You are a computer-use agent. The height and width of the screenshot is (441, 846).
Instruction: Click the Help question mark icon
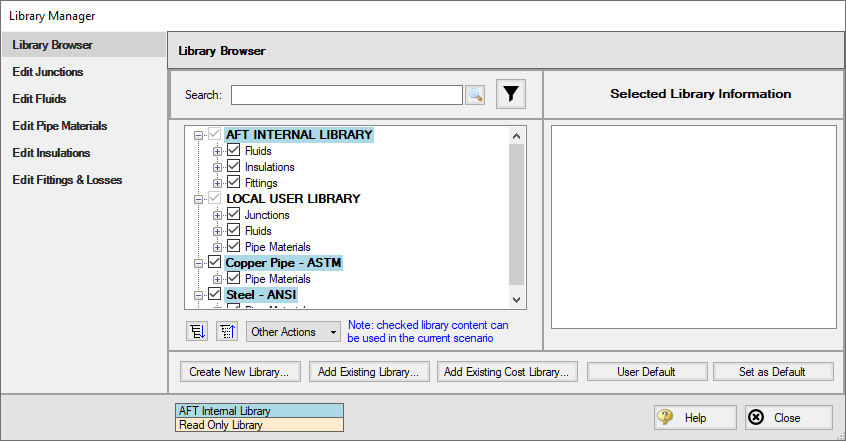pos(665,417)
